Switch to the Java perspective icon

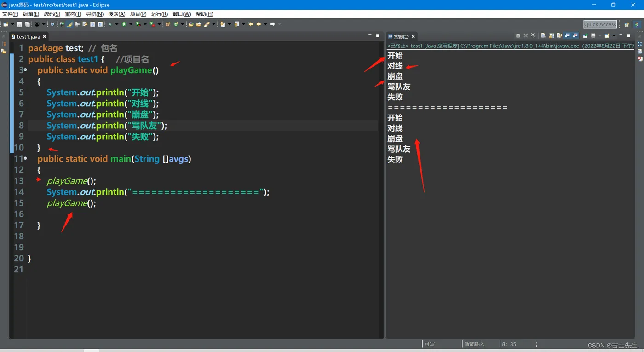[x=638, y=24]
